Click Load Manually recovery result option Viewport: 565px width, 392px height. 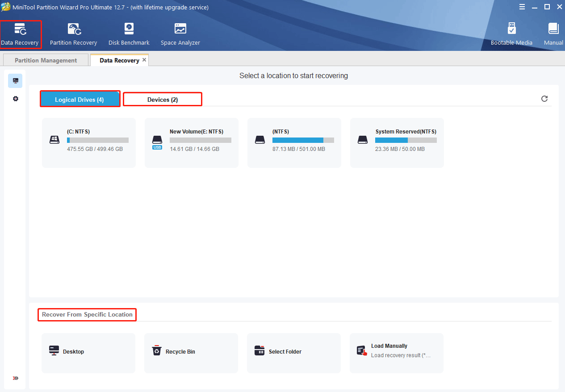pyautogui.click(x=396, y=352)
